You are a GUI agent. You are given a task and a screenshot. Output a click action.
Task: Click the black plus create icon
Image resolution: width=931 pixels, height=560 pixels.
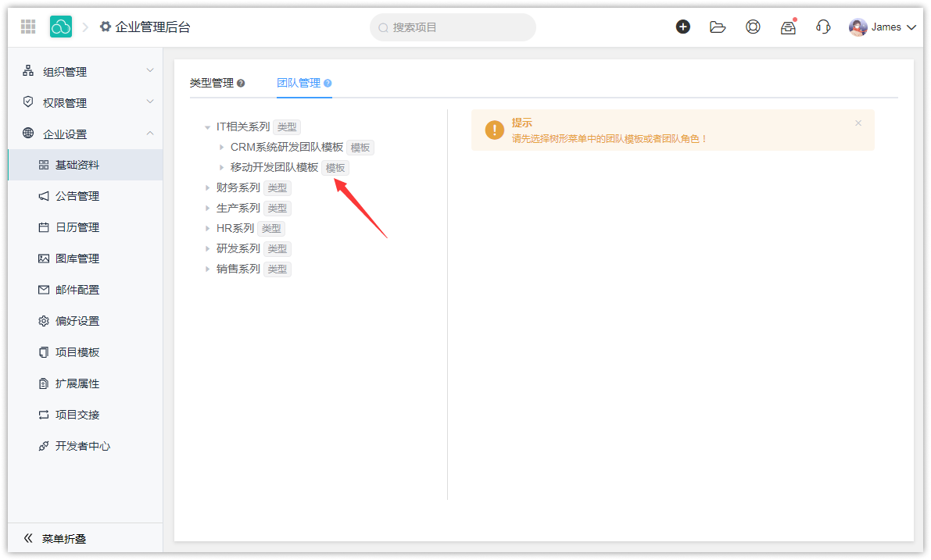coord(682,27)
